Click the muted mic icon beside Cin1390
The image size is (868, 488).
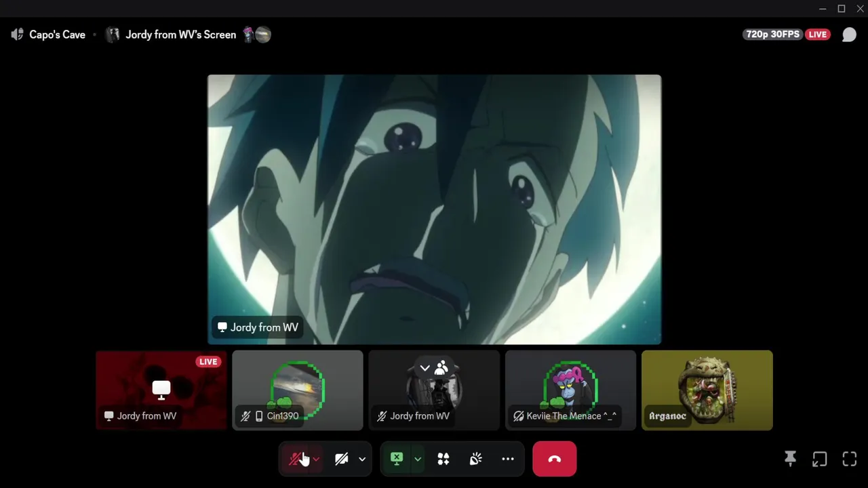pyautogui.click(x=245, y=416)
